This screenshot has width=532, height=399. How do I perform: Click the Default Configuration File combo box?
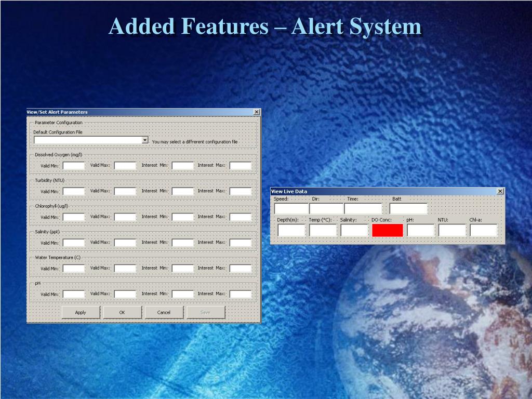click(91, 140)
